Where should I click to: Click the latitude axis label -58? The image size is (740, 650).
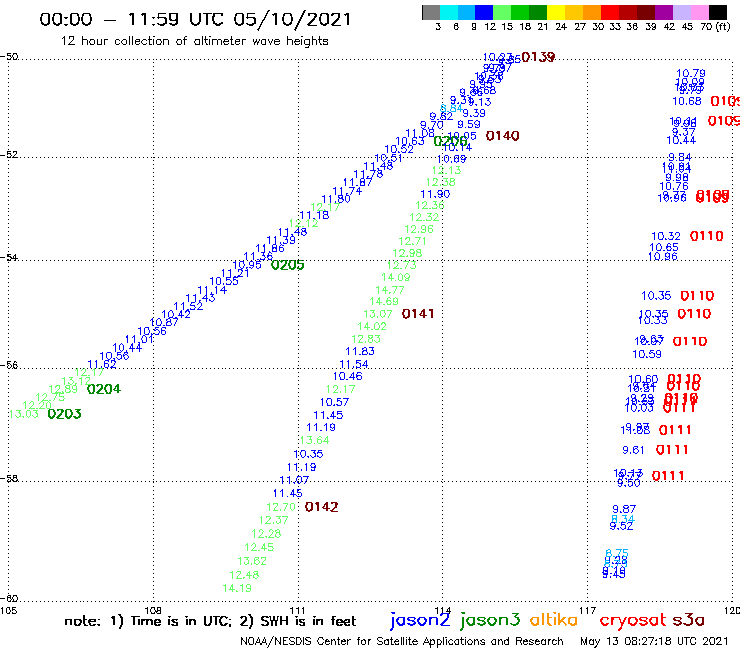point(9,479)
